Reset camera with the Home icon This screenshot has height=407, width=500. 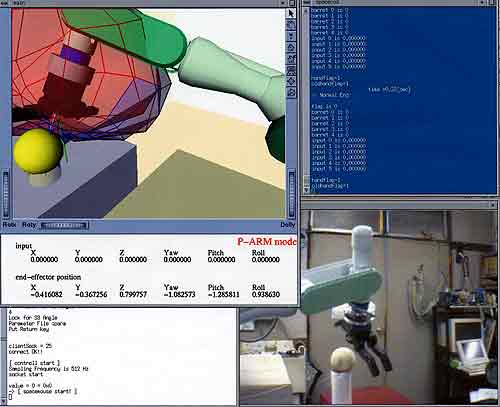(291, 47)
